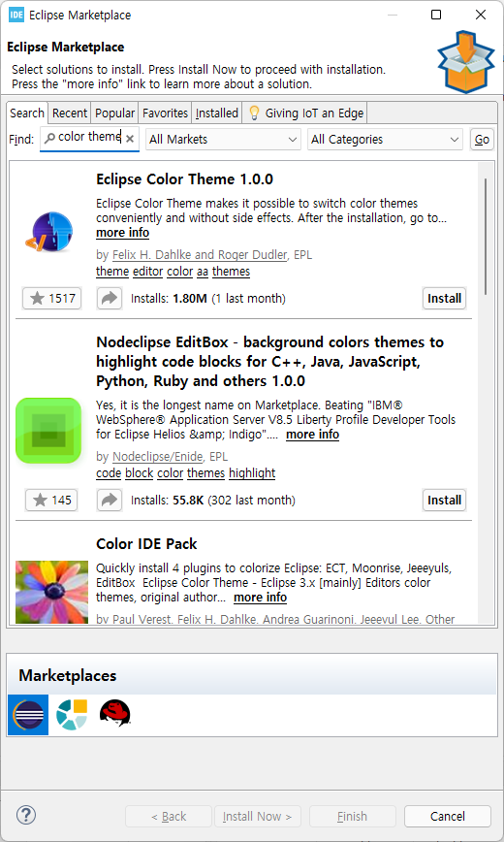Click the Eclipse Color Theme logo

pyautogui.click(x=48, y=232)
